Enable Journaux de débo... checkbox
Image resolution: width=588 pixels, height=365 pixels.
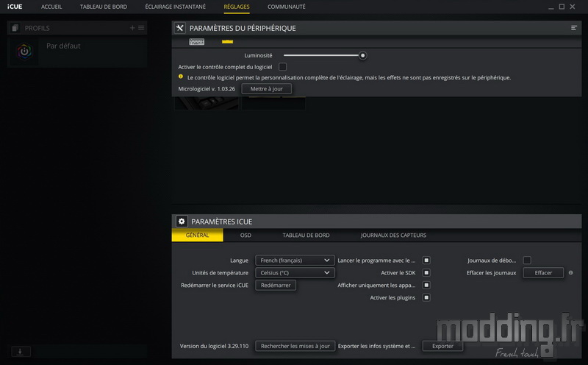527,260
